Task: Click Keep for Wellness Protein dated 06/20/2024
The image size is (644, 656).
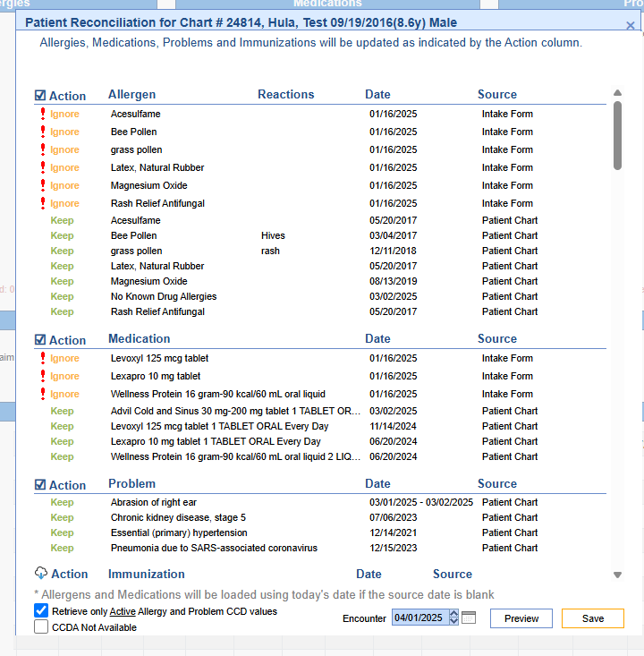Action: point(62,456)
